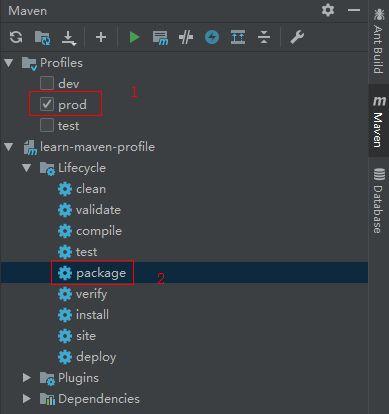Click the gear icon beside verify
Viewport: 389px width, 414px height.
[65, 294]
